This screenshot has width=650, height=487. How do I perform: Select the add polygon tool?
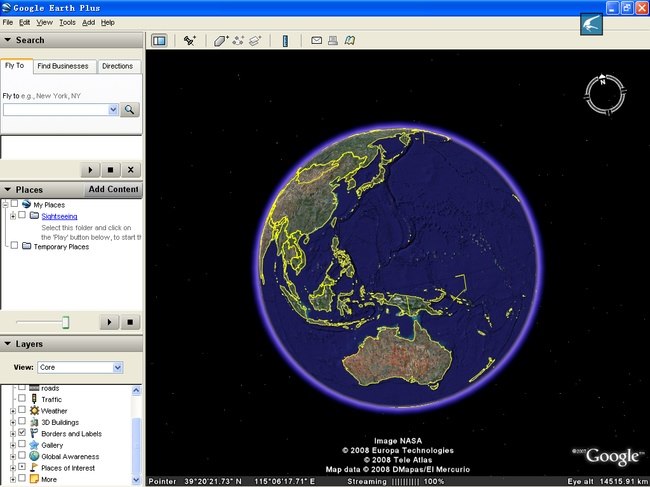point(221,41)
